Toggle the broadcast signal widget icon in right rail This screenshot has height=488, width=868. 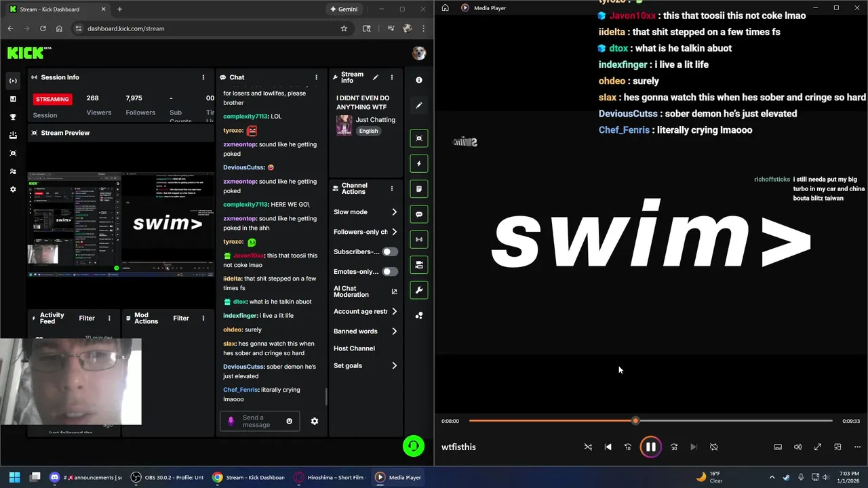tap(419, 239)
